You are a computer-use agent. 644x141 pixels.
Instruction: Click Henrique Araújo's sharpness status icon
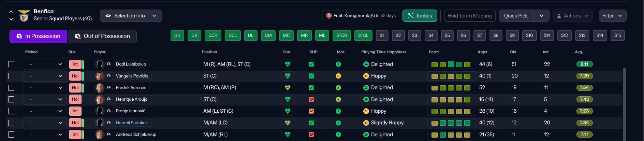[x=311, y=99]
